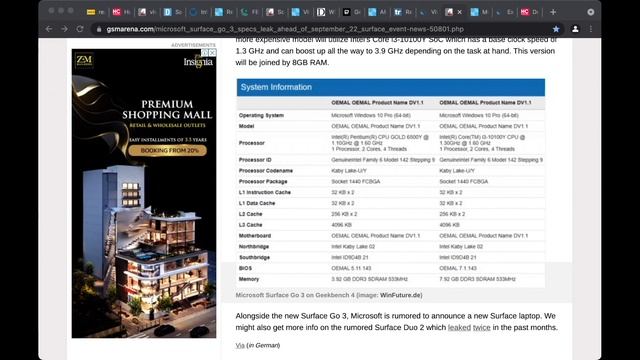Open the Chrome profile avatar

point(575,29)
